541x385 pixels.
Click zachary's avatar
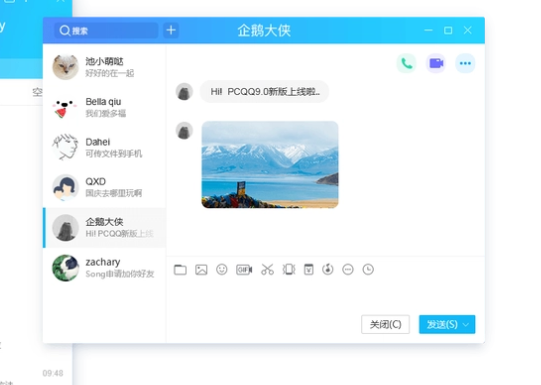[65, 268]
